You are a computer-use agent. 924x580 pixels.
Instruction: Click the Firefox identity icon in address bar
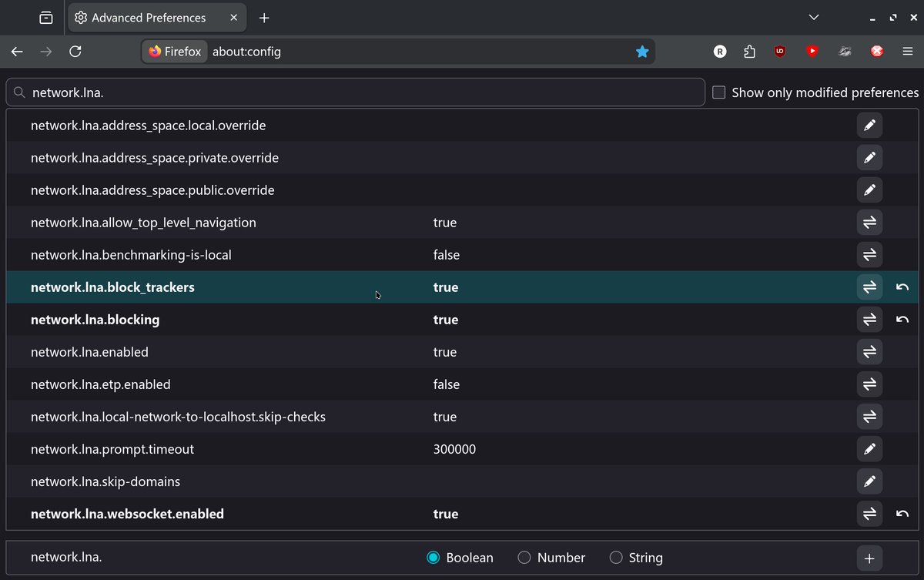(x=175, y=52)
